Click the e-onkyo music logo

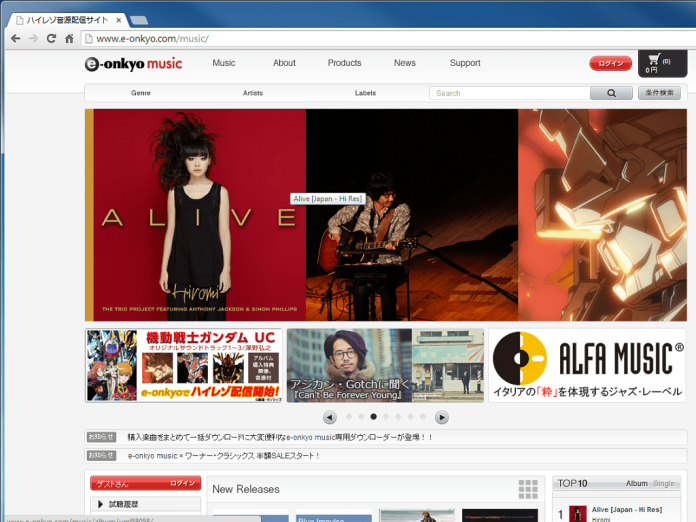point(133,64)
